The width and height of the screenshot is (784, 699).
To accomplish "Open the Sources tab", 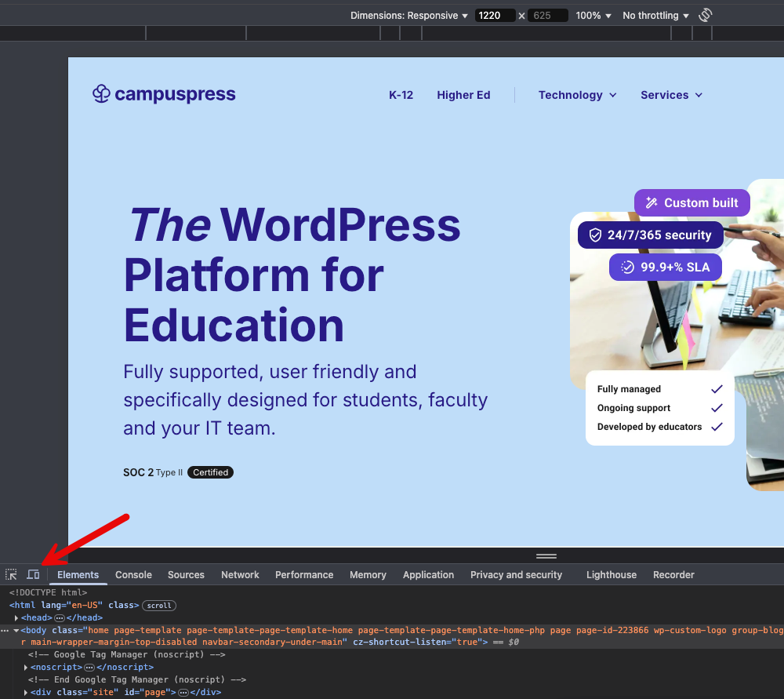I will (186, 575).
